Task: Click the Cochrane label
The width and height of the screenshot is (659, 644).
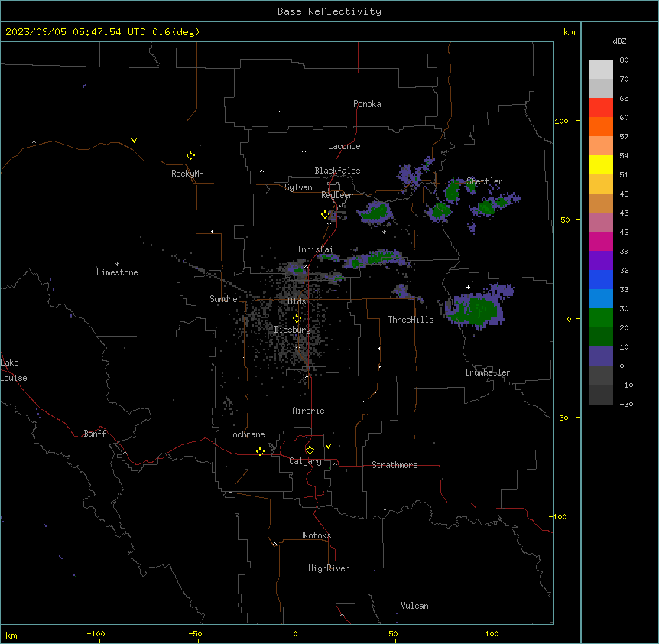Action: pos(246,434)
